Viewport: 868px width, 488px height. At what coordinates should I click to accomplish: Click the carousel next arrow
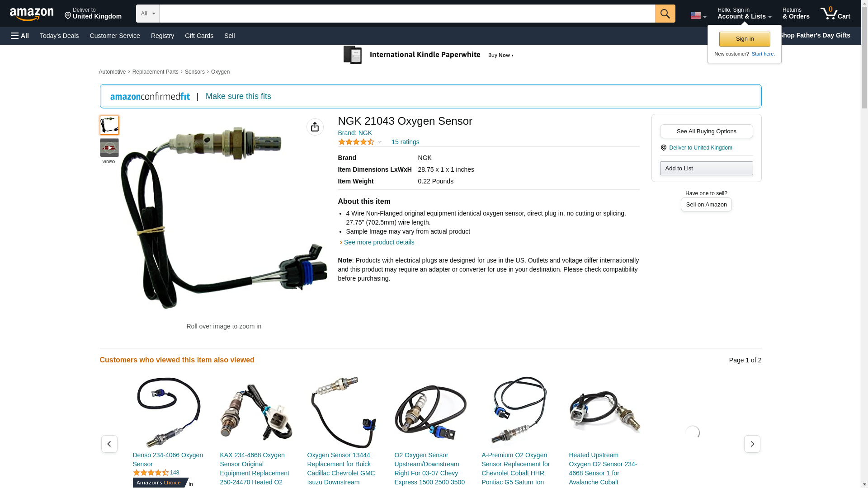click(752, 444)
